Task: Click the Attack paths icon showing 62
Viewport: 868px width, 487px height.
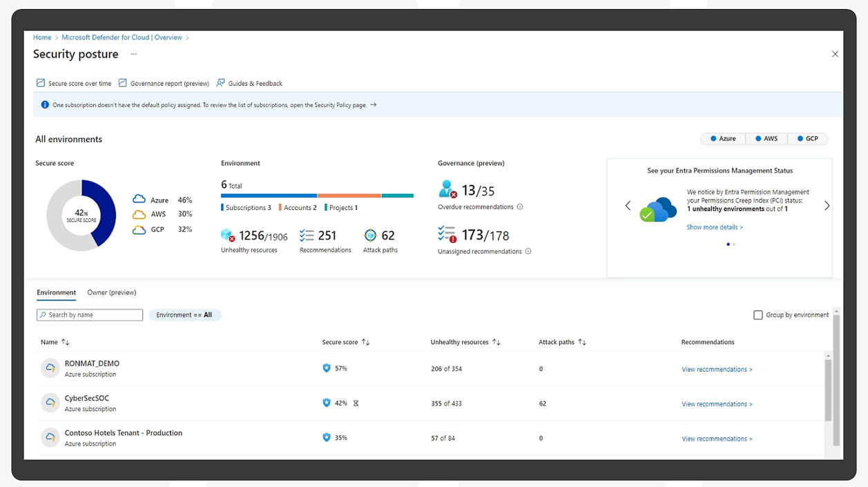Action: 370,236
